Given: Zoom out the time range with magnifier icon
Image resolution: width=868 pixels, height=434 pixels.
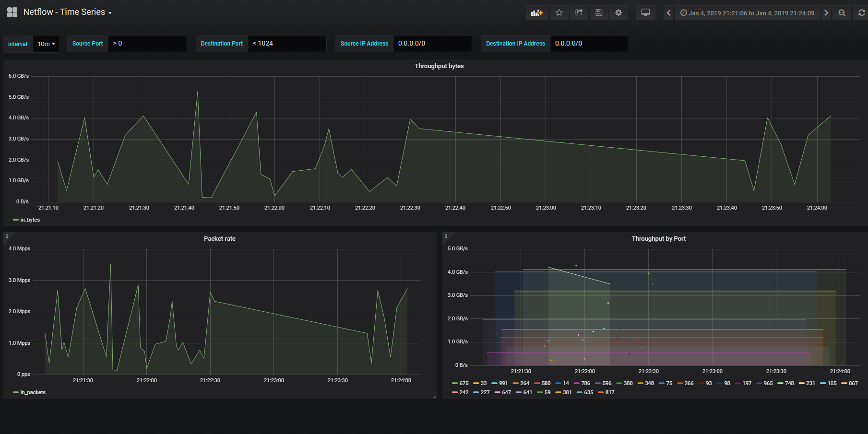Looking at the screenshot, I should pyautogui.click(x=842, y=12).
